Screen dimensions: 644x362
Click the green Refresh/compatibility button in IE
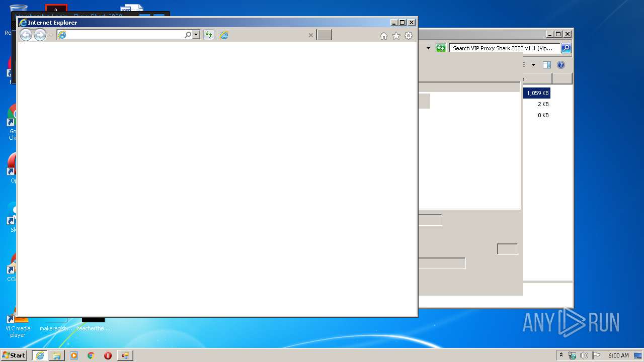click(x=208, y=35)
